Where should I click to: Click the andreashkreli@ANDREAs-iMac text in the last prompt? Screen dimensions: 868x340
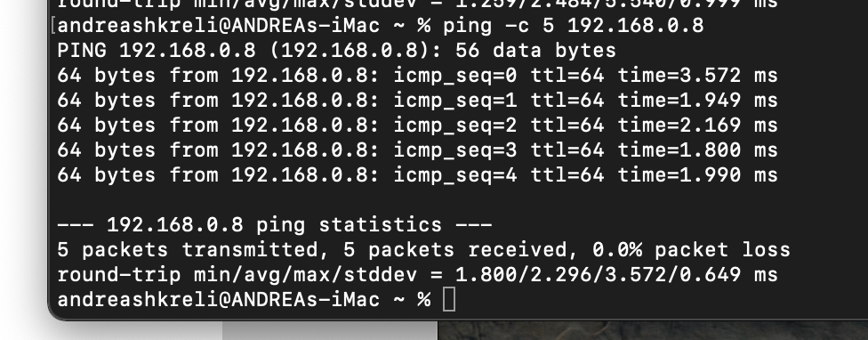(x=219, y=300)
